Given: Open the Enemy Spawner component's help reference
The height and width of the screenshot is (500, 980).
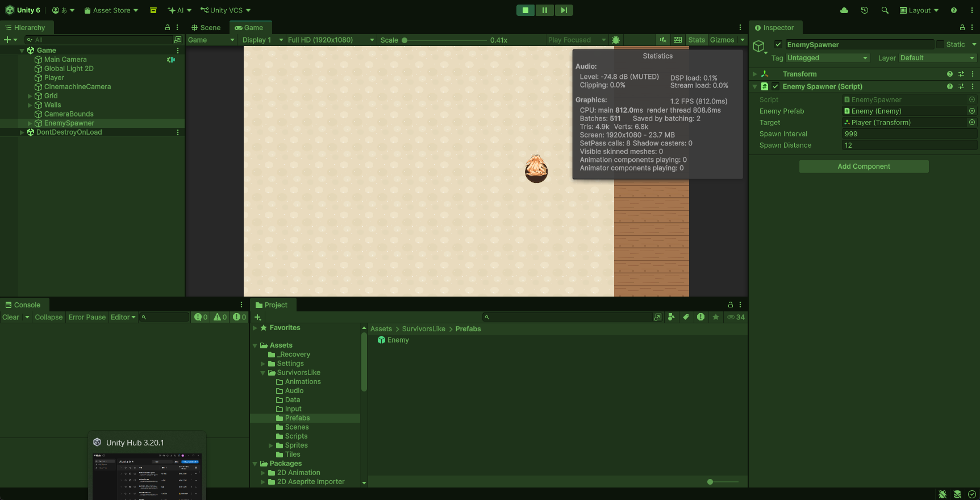Looking at the screenshot, I should 950,86.
